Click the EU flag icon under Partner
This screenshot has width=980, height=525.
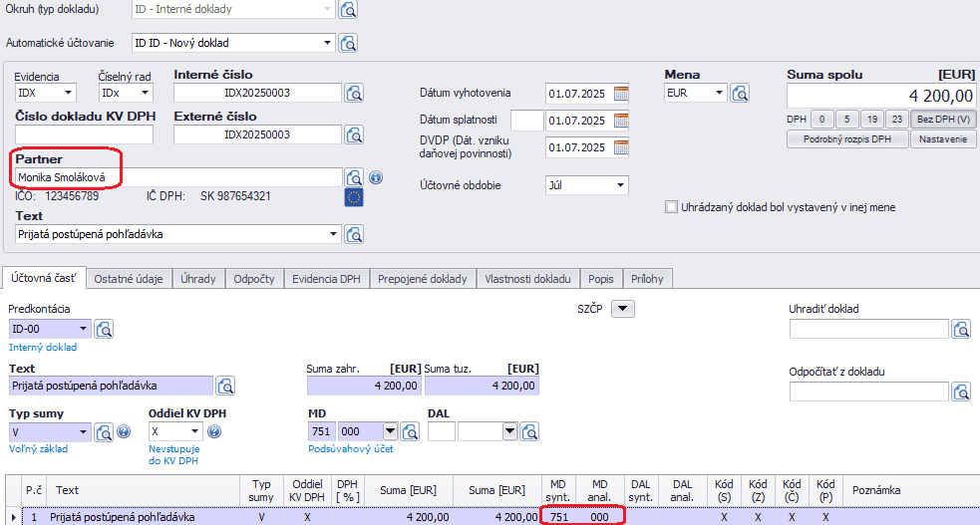coord(354,197)
